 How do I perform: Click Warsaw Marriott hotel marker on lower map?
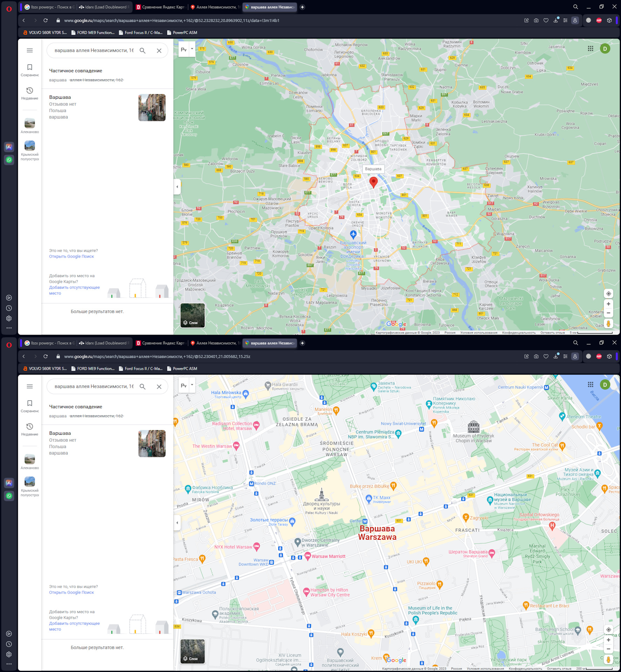tap(308, 555)
